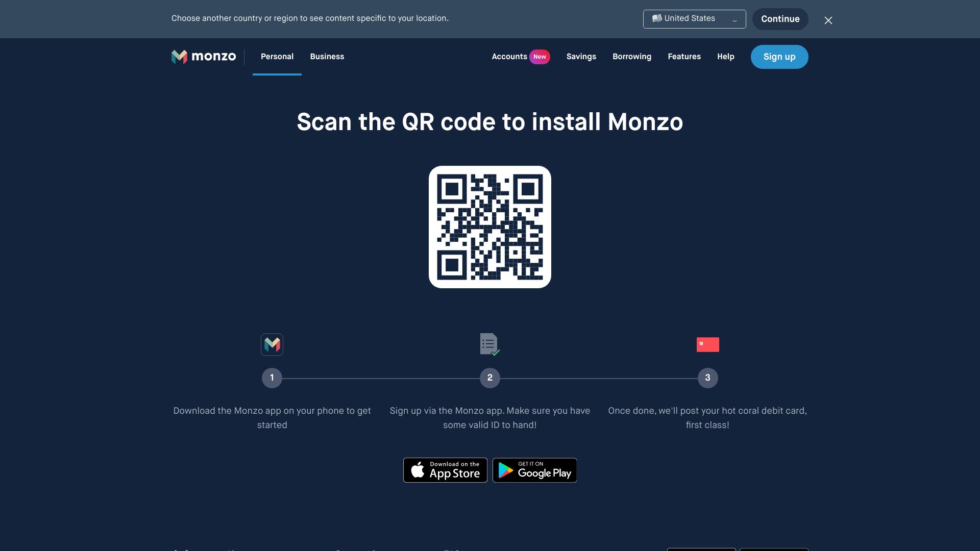Click the Get it on Google Play badge
The width and height of the screenshot is (980, 551).
(535, 470)
